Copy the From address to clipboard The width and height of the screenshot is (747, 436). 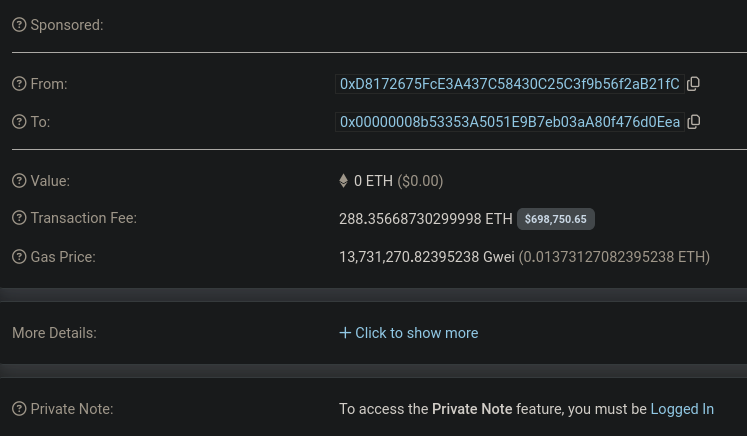693,84
